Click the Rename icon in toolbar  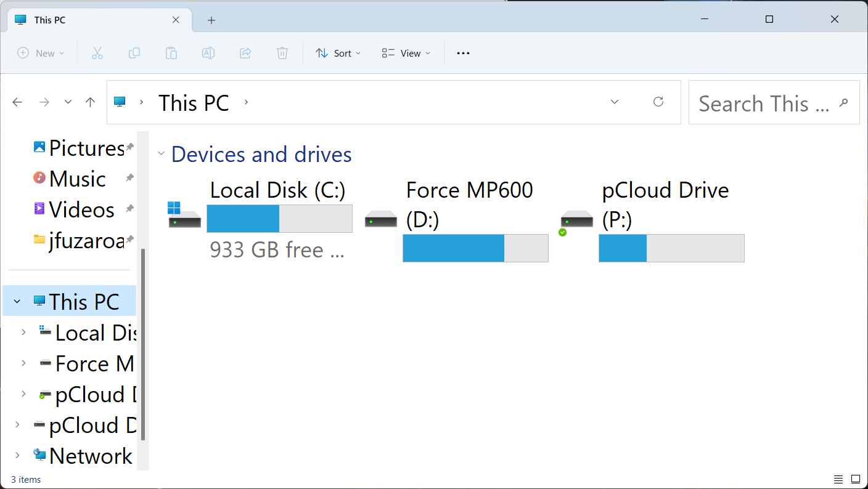pos(208,53)
